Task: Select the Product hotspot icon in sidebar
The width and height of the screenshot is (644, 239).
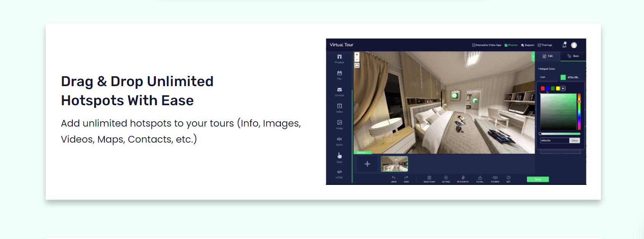Action: (339, 57)
